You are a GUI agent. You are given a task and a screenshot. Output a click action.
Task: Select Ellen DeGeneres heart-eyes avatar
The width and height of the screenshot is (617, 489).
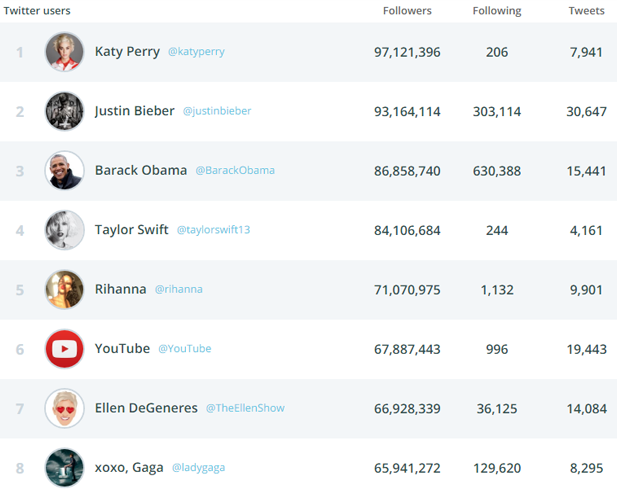(65, 408)
